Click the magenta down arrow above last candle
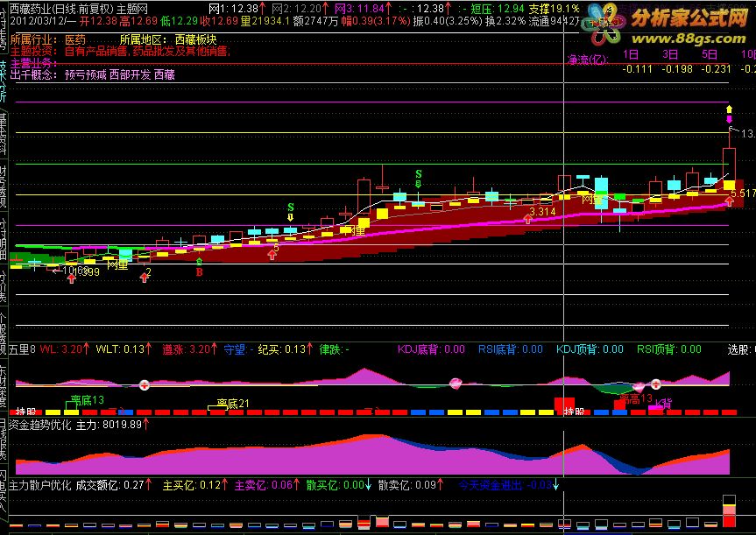 pyautogui.click(x=729, y=118)
